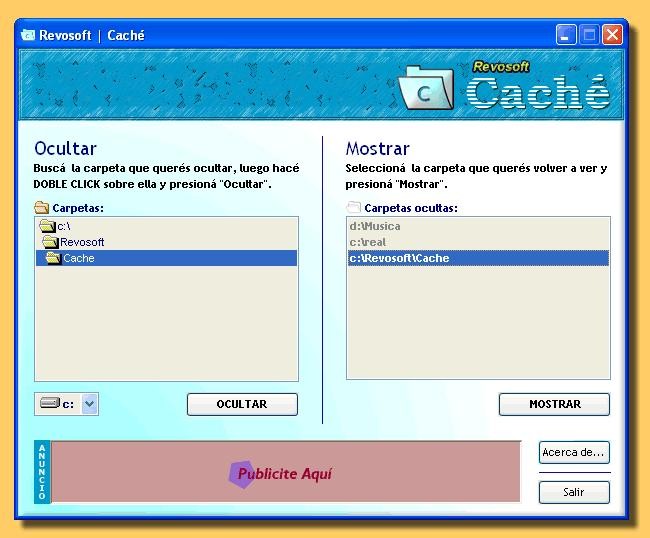Click the Caché folder logo in banner
Screen dimensions: 650x538
[426, 88]
